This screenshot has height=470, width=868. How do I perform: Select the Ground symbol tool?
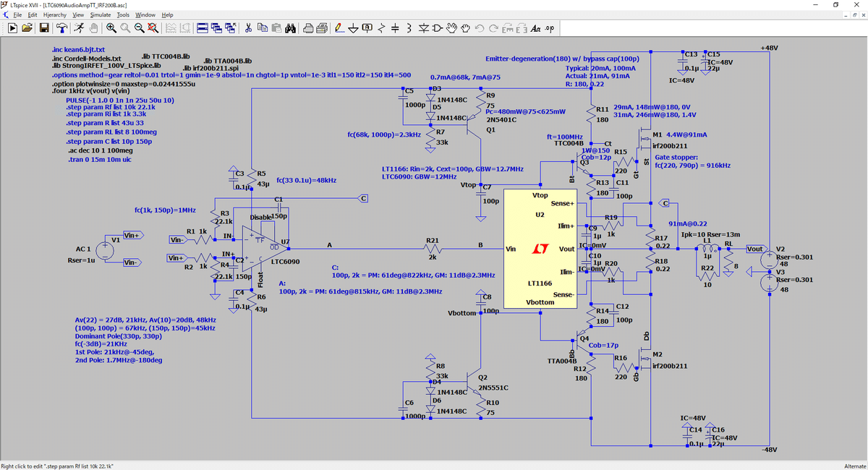coord(354,28)
